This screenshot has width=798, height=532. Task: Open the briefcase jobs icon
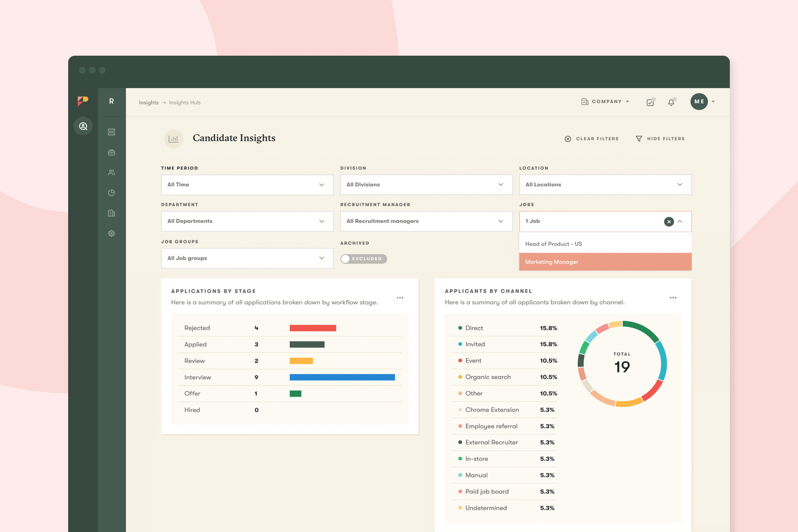pos(111,153)
